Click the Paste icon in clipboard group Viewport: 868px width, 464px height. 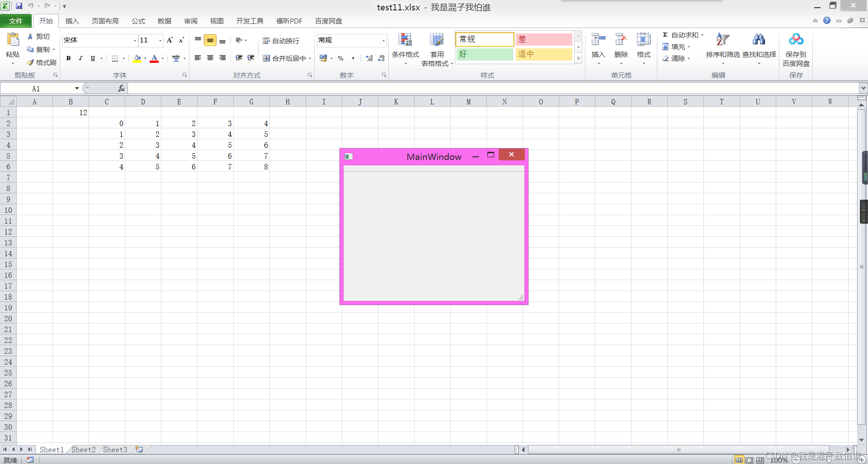[x=13, y=40]
